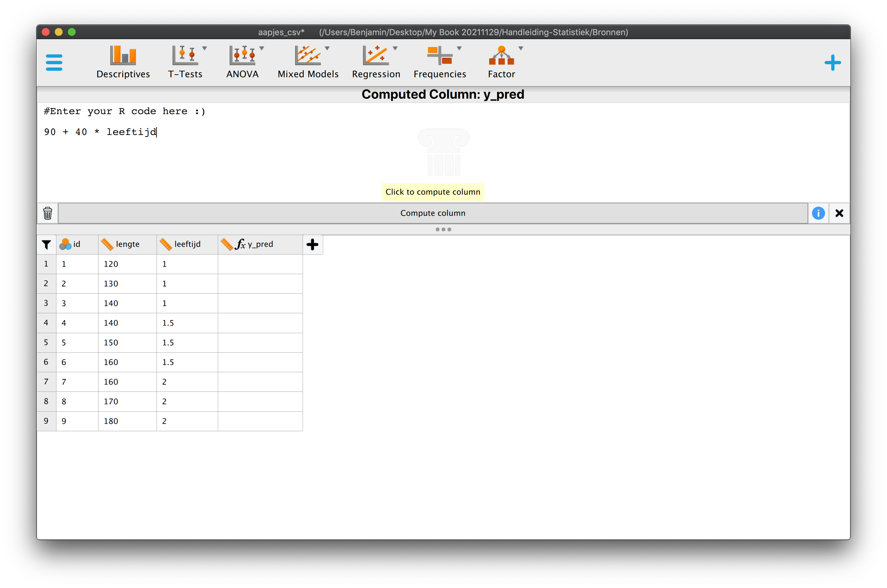Select the y_pred column header
Screen dimensions: 887x588
pyautogui.click(x=260, y=244)
